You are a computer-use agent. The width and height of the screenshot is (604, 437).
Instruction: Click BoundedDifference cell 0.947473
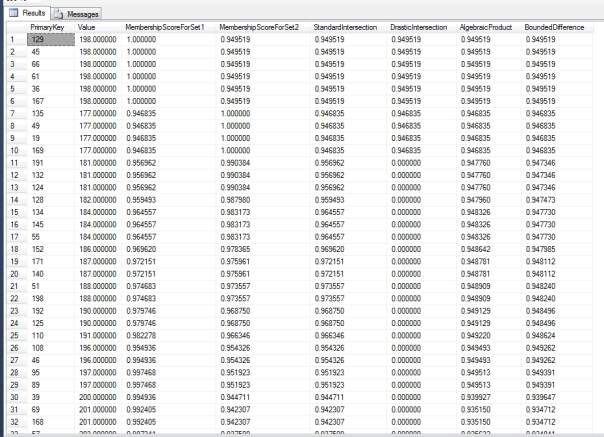[557, 200]
